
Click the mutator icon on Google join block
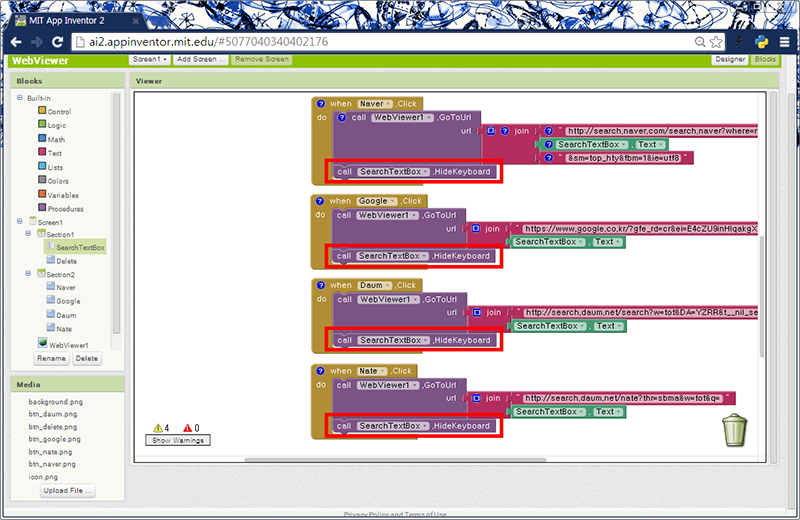point(476,229)
